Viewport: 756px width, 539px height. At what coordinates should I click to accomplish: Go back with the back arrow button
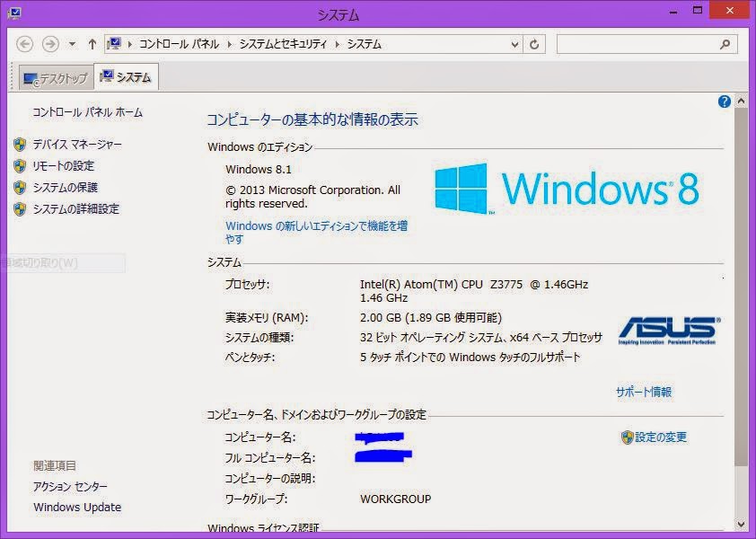point(24,44)
